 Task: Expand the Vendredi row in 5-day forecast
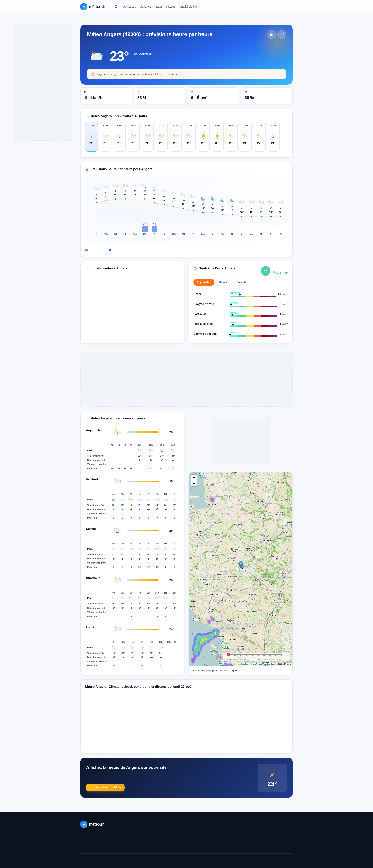coord(132,481)
